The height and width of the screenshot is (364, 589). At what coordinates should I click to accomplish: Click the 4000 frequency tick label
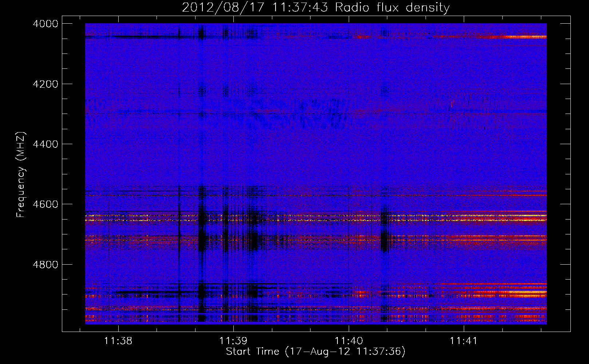click(x=46, y=24)
